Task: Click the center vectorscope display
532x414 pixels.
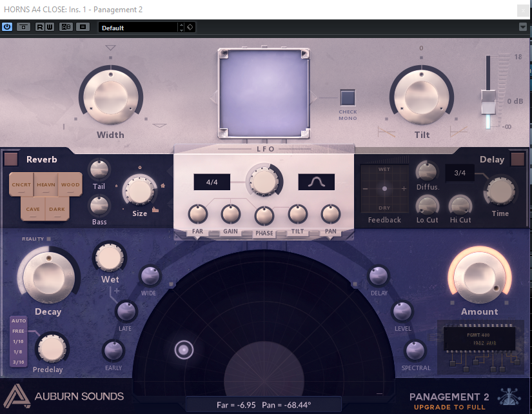Action: coord(264,94)
